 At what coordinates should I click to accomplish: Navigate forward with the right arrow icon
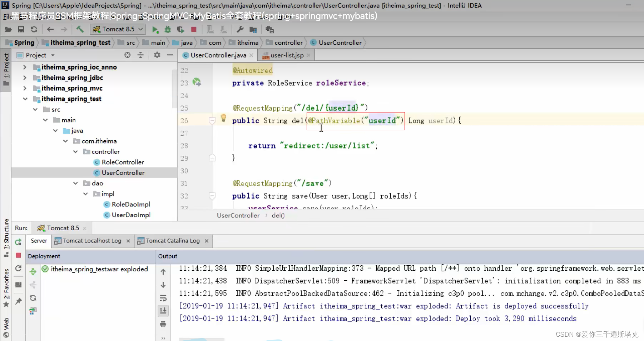click(64, 29)
